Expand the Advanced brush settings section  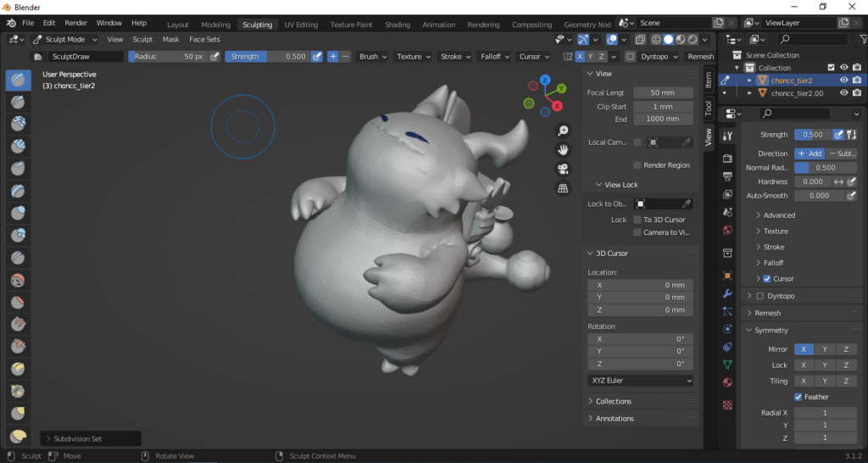coord(779,215)
